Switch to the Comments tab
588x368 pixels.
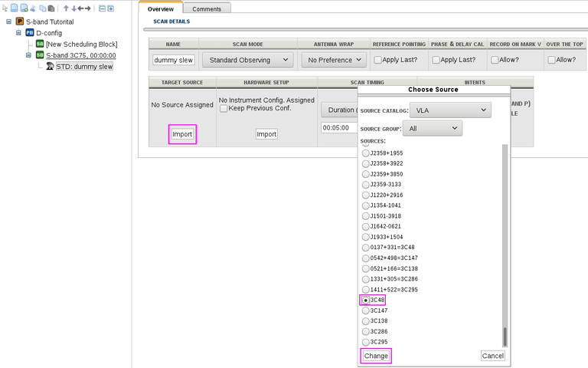[x=206, y=8]
